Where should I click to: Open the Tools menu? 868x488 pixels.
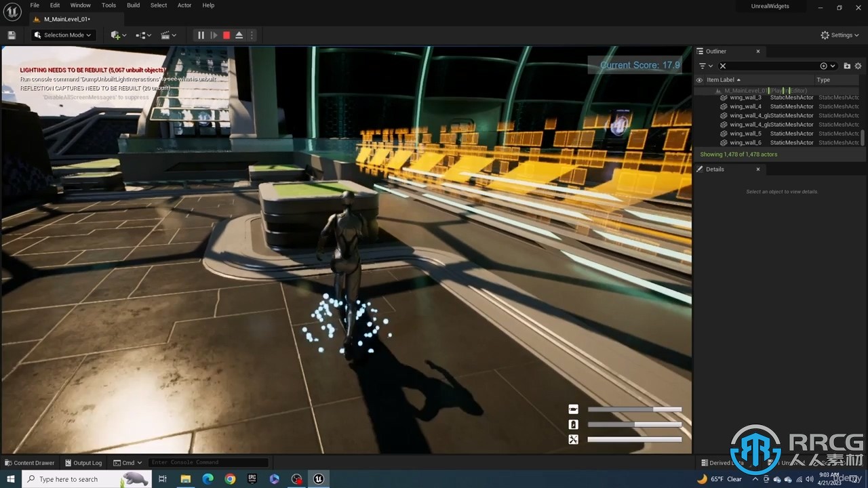108,5
